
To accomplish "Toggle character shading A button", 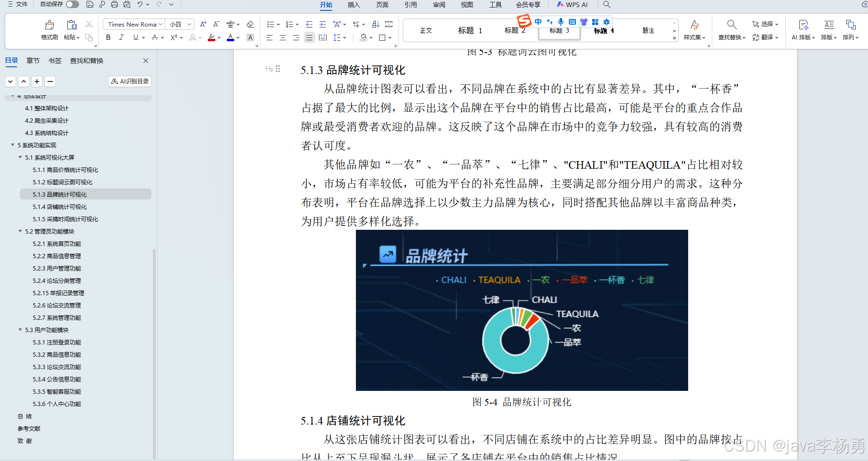I will click(x=250, y=37).
